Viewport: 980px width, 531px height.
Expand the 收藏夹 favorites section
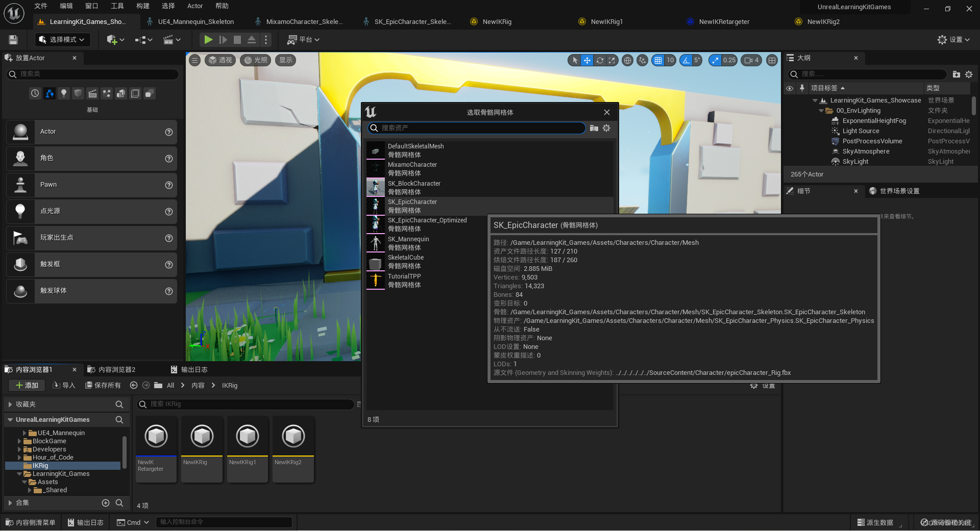tap(10, 404)
